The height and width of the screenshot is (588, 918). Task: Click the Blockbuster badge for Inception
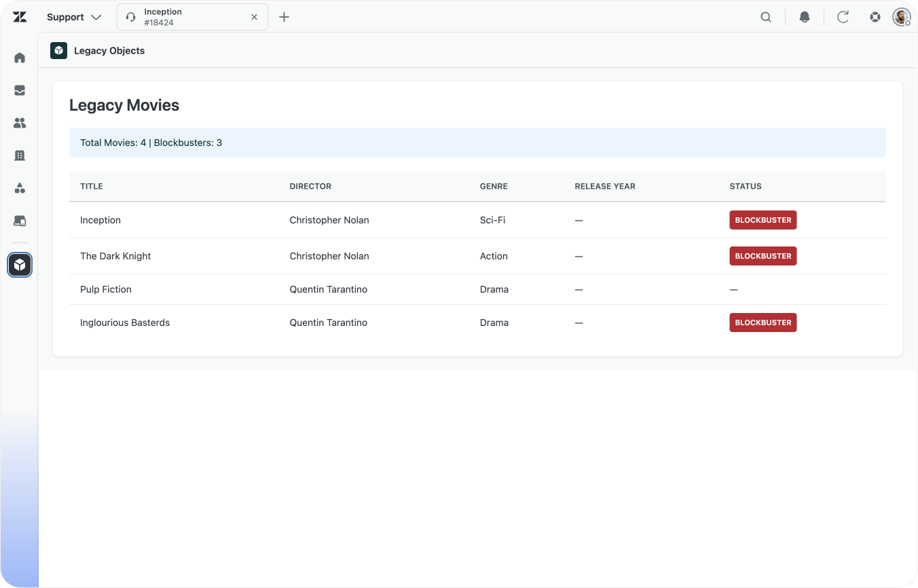coord(763,220)
